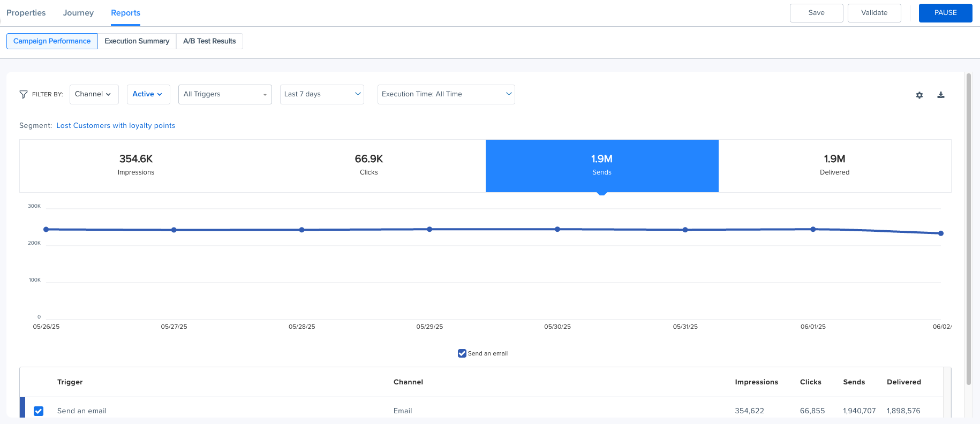Sort by Trigger column header
The width and height of the screenshot is (980, 424).
[x=70, y=382]
